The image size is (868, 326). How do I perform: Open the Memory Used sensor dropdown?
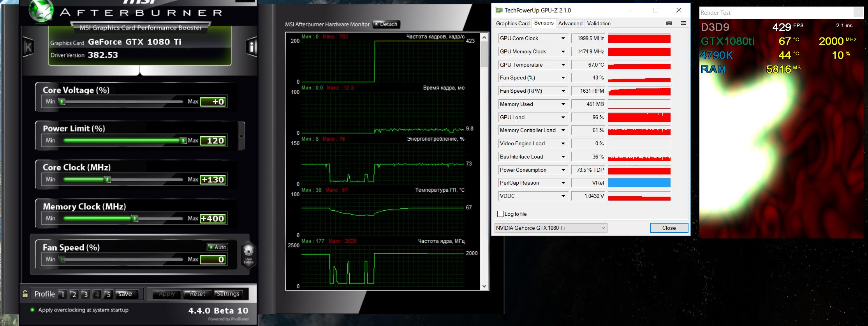563,104
